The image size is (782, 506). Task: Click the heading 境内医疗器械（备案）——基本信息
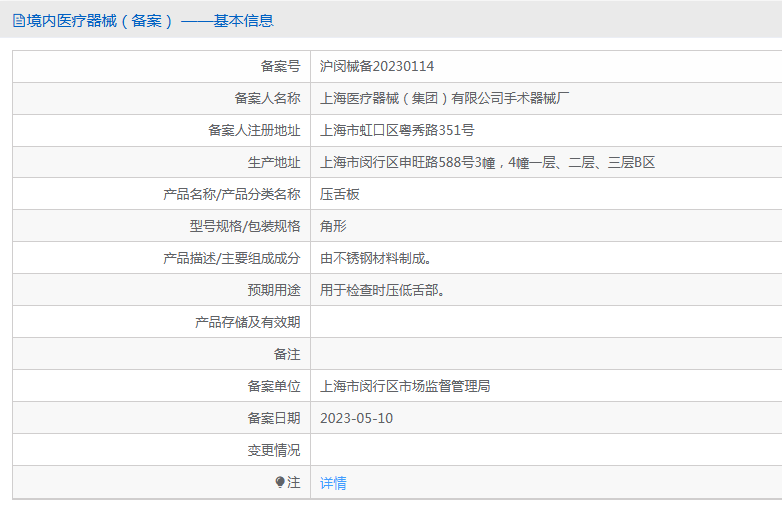point(150,21)
